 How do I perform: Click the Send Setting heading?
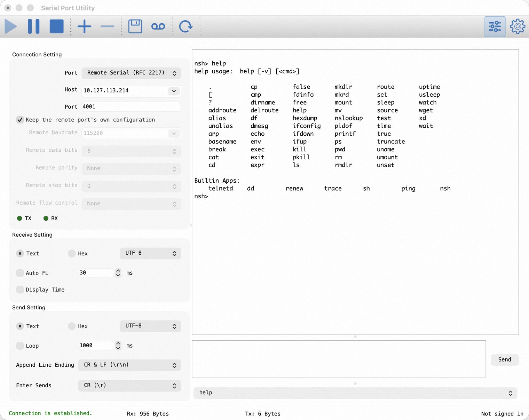[29, 308]
